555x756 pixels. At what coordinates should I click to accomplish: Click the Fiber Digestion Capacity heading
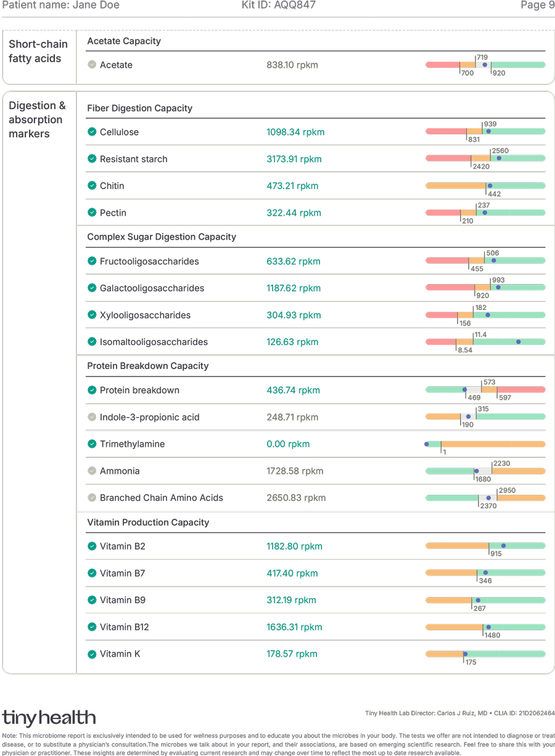(x=139, y=108)
